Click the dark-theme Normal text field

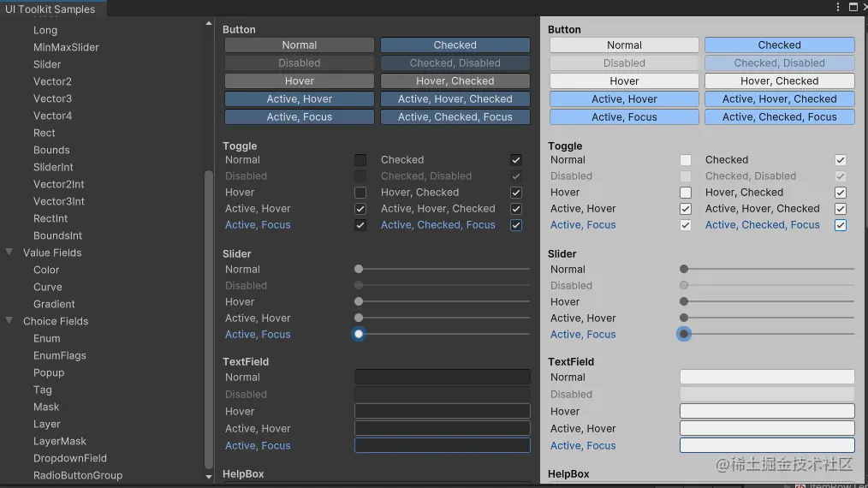[443, 377]
